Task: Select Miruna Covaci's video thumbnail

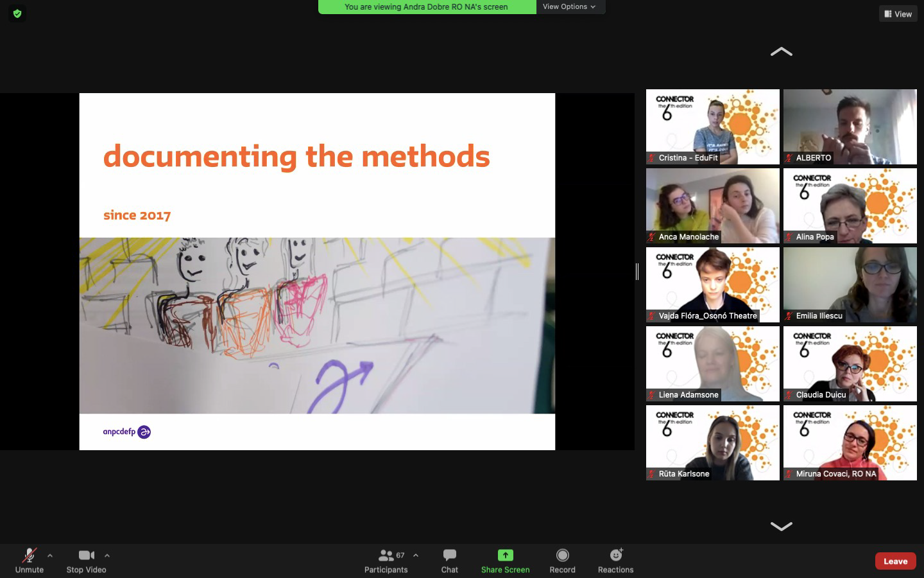Action: [x=850, y=442]
